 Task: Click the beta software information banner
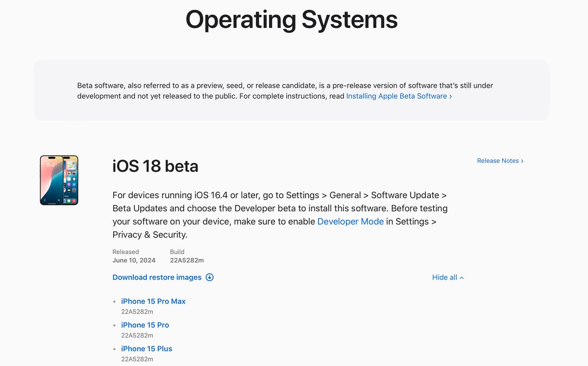click(x=292, y=90)
